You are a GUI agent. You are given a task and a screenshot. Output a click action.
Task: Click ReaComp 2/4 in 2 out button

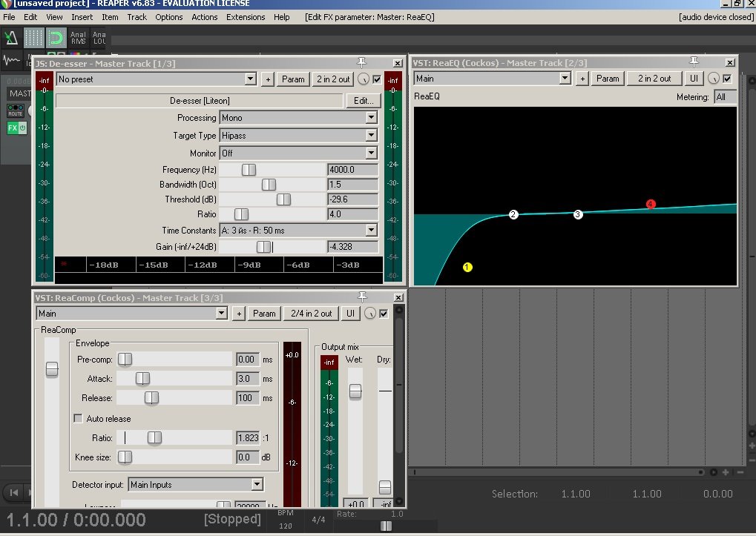(312, 314)
